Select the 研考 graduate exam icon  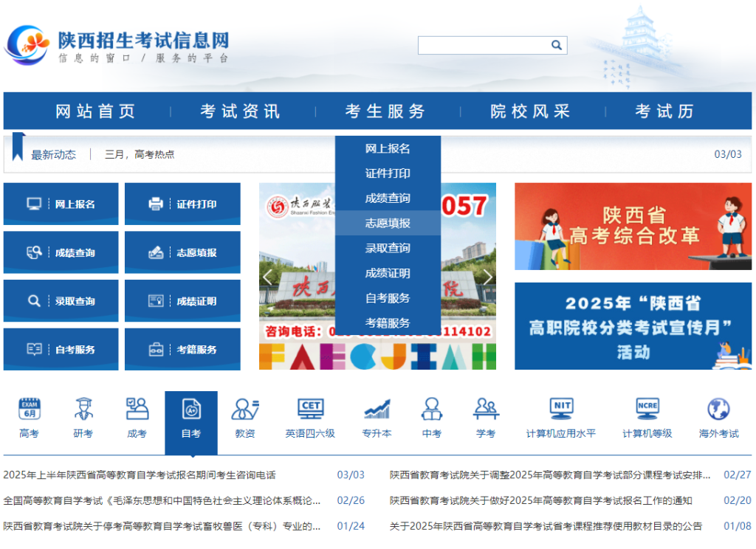[x=83, y=410]
